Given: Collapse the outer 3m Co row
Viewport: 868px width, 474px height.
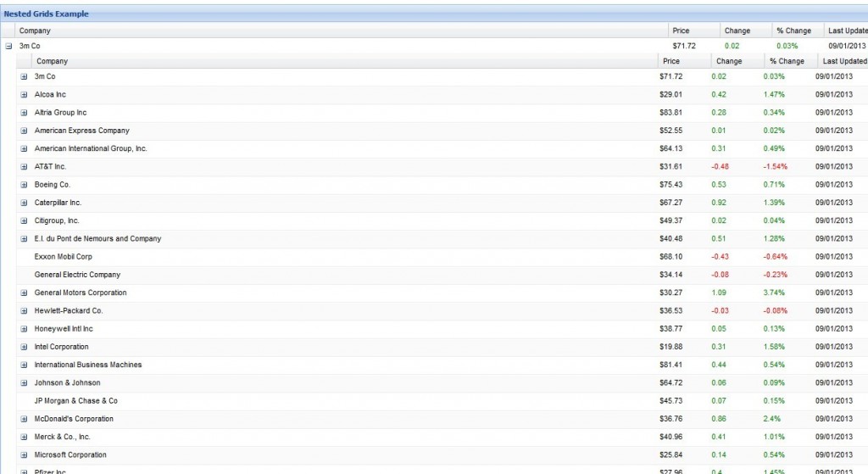Looking at the screenshot, I should [x=8, y=46].
